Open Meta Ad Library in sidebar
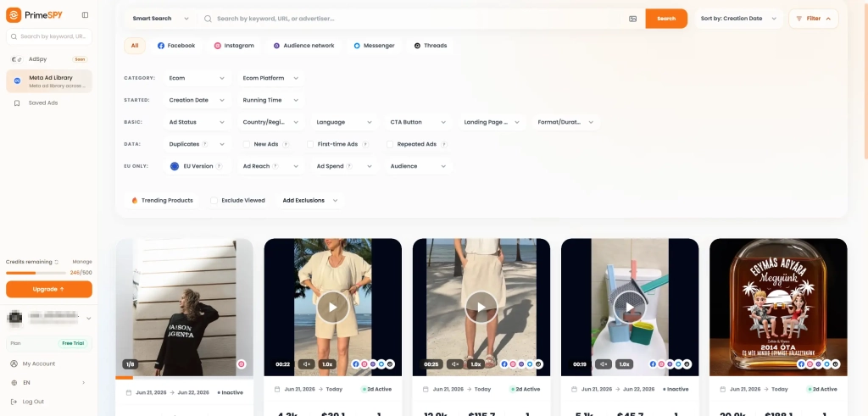This screenshot has width=868, height=416. tap(48, 81)
